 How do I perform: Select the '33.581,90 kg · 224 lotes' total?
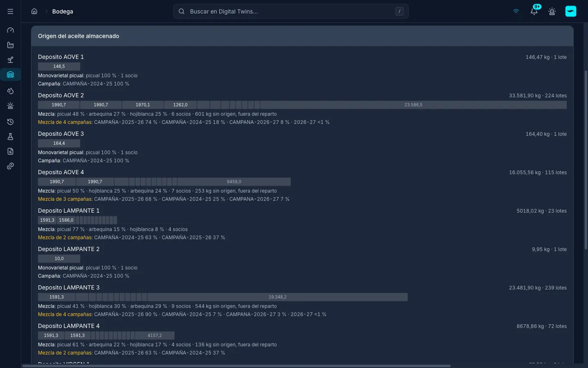538,96
